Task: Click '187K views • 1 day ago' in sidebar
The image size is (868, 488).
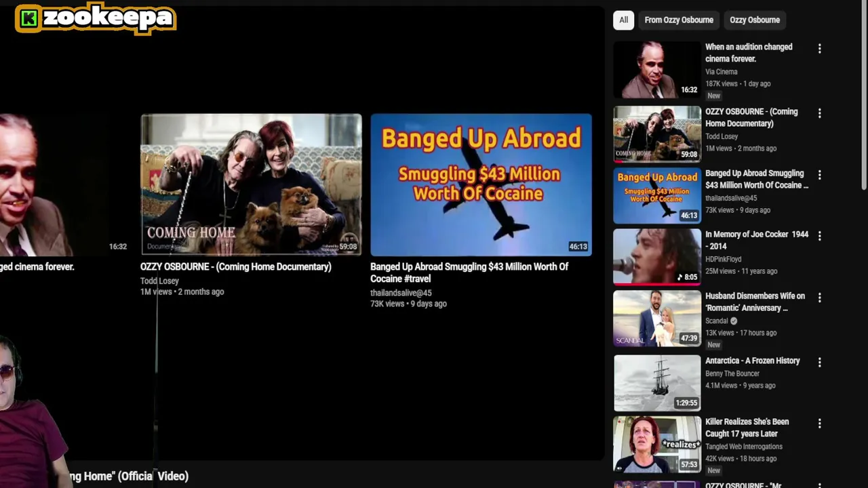Action: pyautogui.click(x=738, y=83)
